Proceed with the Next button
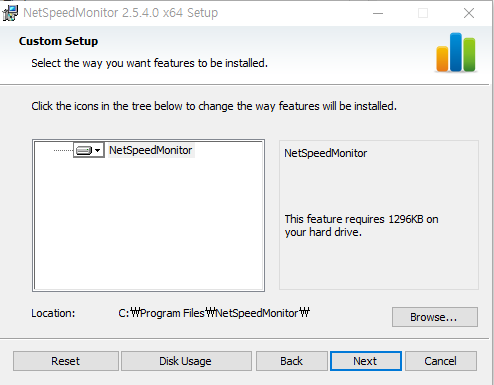Screen dimensions: 494x385 pyautogui.click(x=366, y=361)
